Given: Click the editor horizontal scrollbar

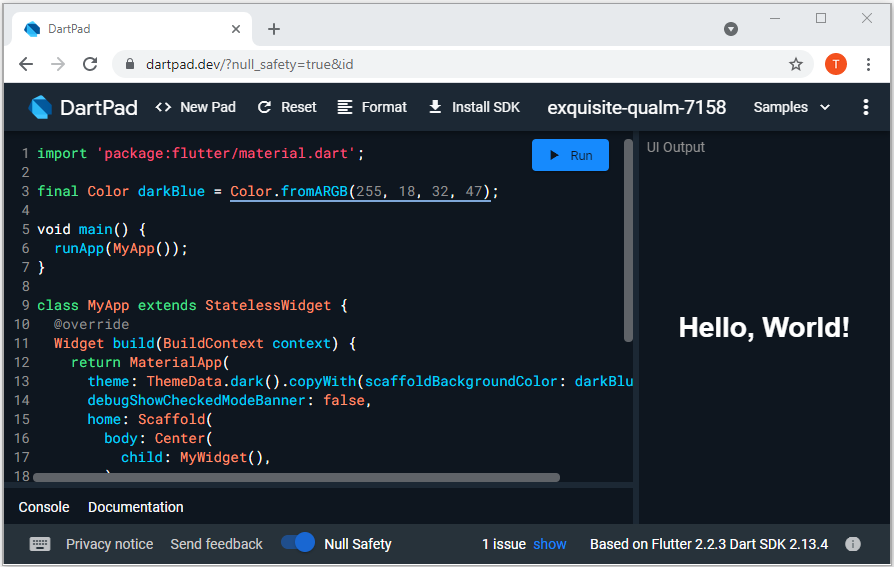Looking at the screenshot, I should 296,477.
